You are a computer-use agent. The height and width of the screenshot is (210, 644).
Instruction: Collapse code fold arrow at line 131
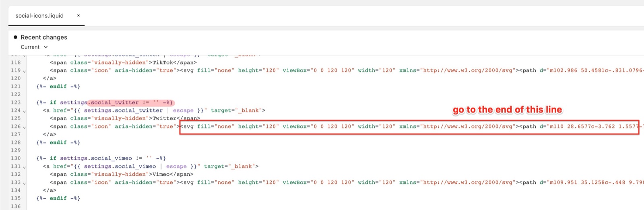point(25,167)
